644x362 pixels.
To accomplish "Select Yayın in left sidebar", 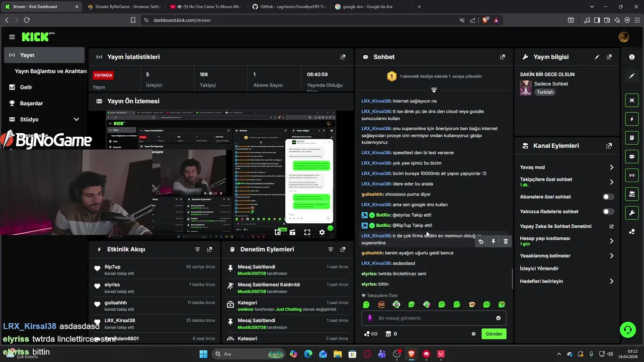I will pyautogui.click(x=44, y=55).
